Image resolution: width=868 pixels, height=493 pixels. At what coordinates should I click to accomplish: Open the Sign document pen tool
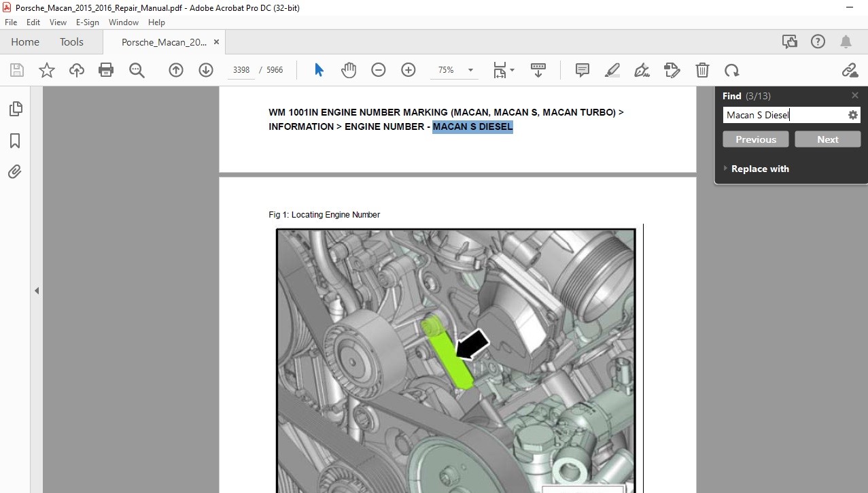642,70
